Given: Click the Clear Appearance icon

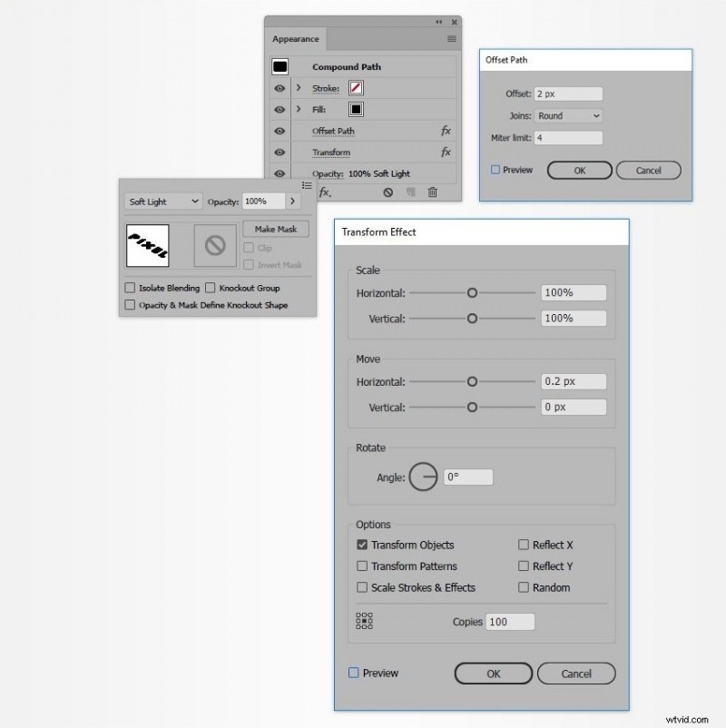Looking at the screenshot, I should pyautogui.click(x=388, y=192).
